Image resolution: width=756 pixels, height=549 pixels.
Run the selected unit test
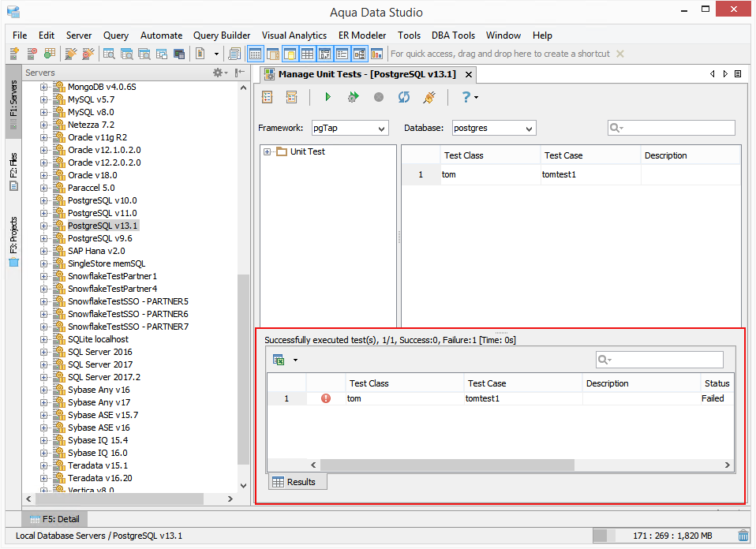pyautogui.click(x=327, y=97)
